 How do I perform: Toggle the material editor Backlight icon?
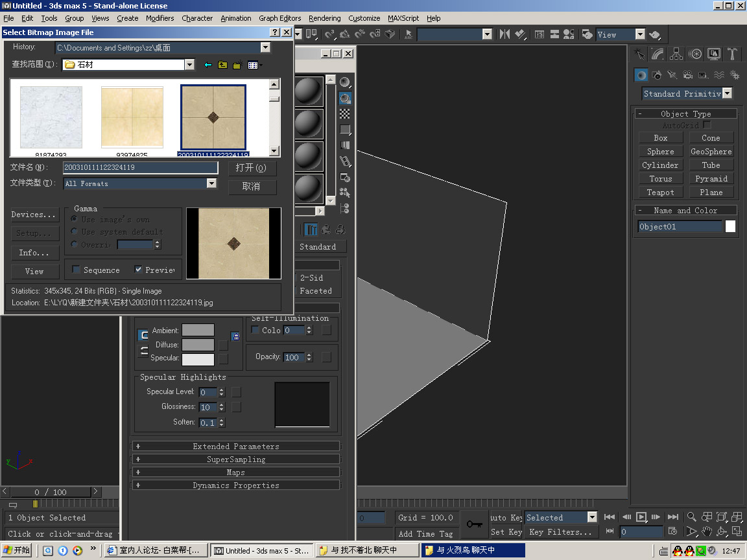click(345, 98)
